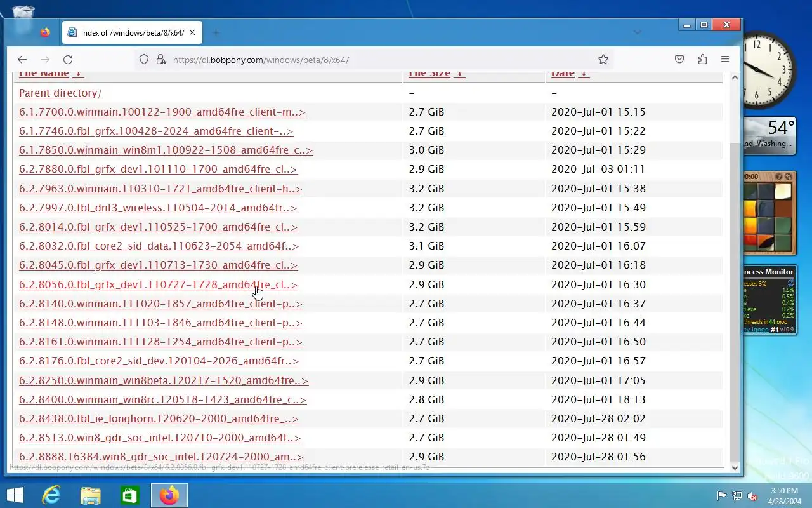Viewport: 812px width, 508px height.
Task: Click the date "2020-Jul-03 01:11"
Action: coord(598,169)
